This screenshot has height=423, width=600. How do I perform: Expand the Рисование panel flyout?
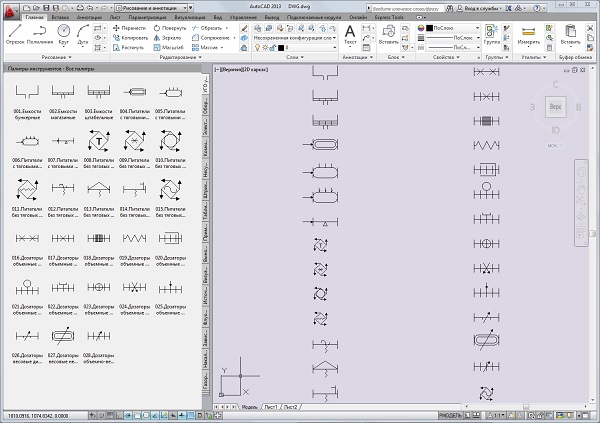click(x=48, y=57)
